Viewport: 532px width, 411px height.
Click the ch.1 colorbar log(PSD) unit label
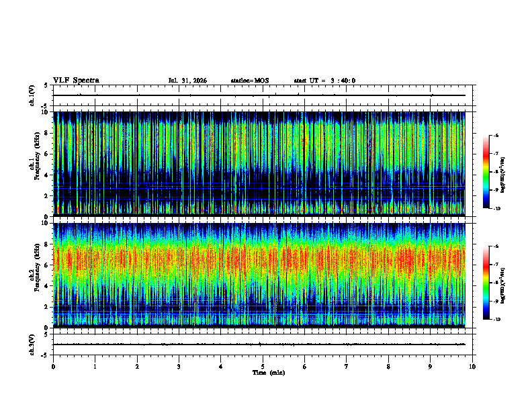(x=503, y=175)
